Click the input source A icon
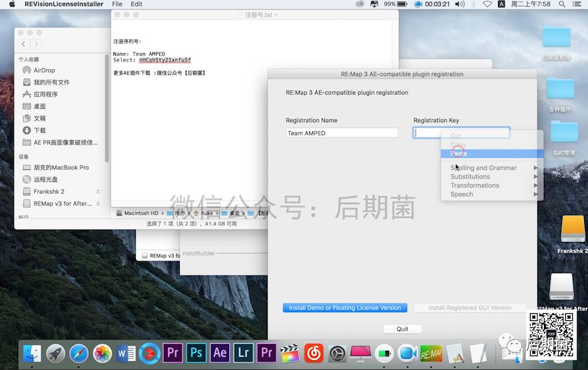The width and height of the screenshot is (588, 370). (x=501, y=4)
